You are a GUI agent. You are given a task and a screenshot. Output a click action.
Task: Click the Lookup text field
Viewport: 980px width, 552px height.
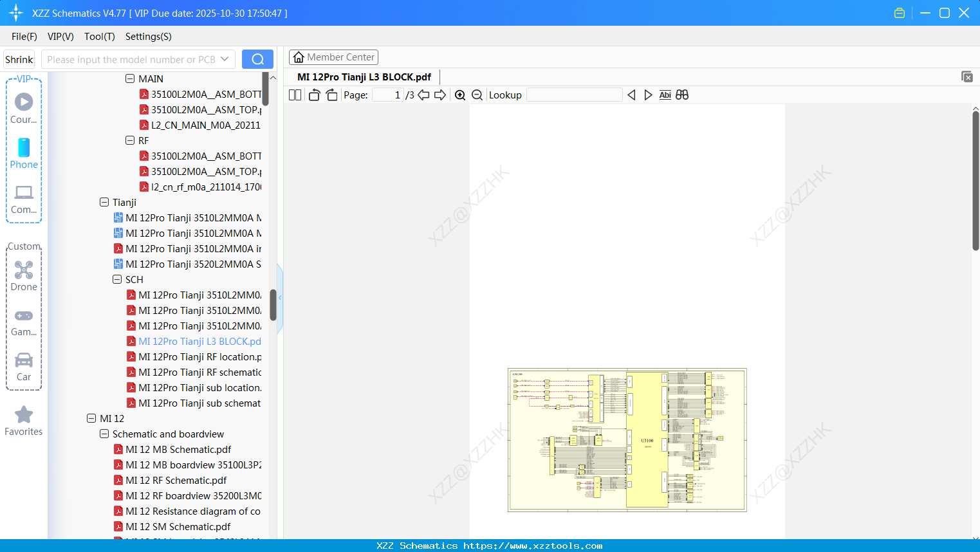click(574, 95)
